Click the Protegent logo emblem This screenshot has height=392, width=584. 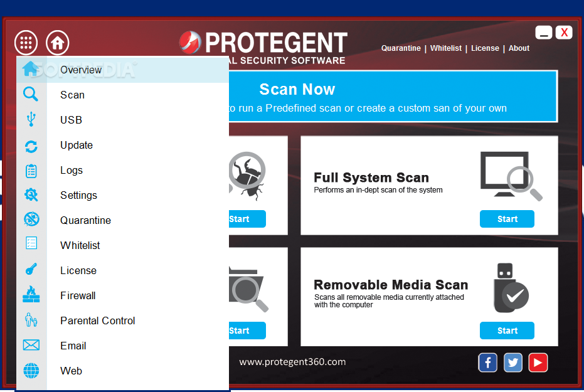point(190,42)
